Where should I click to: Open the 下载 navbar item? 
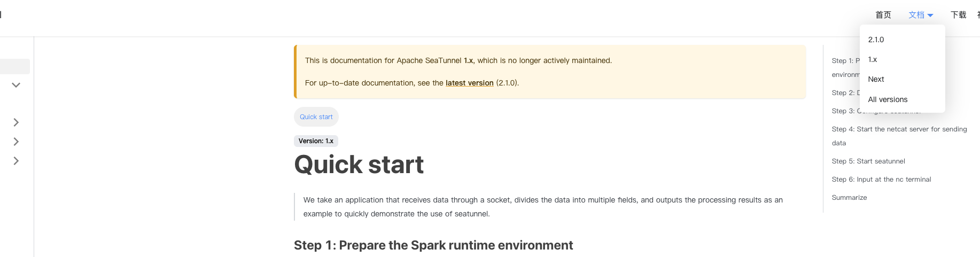[x=958, y=15]
